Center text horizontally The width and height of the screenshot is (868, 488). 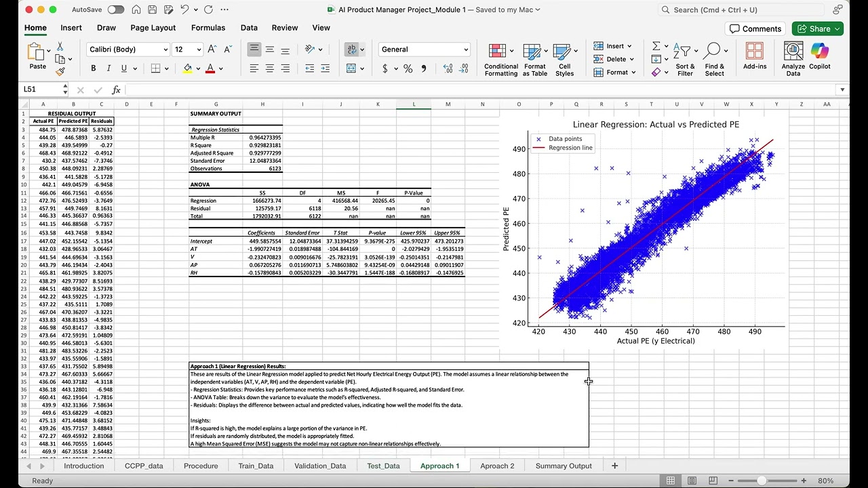(x=269, y=68)
